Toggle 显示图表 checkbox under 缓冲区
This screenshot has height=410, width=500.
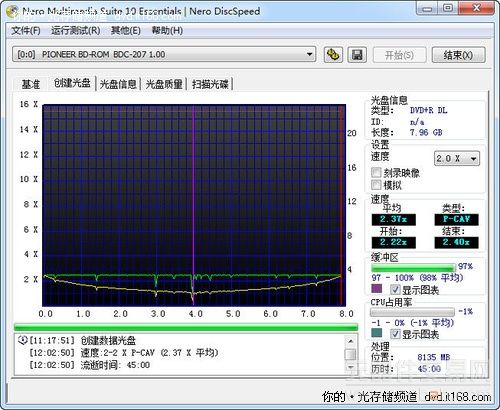[x=395, y=289]
